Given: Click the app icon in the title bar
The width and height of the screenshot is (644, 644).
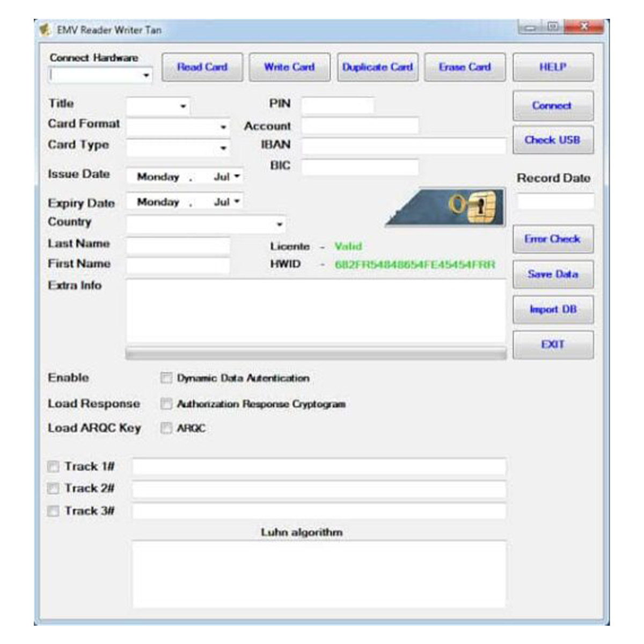Looking at the screenshot, I should [x=45, y=30].
